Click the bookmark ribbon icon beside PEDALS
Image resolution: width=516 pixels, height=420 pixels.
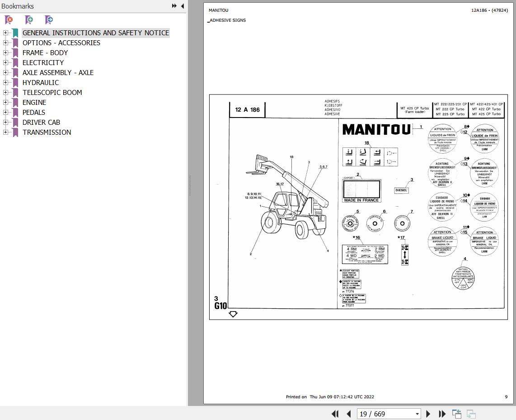point(15,113)
